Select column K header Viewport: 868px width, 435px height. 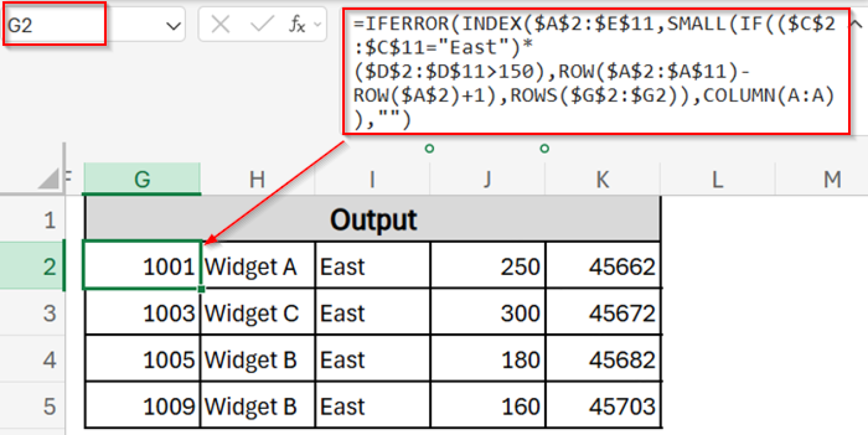pos(602,179)
